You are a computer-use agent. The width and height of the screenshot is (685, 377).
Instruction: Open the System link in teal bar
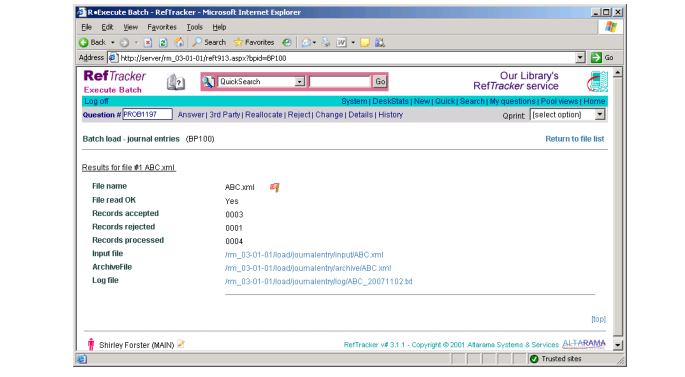354,101
